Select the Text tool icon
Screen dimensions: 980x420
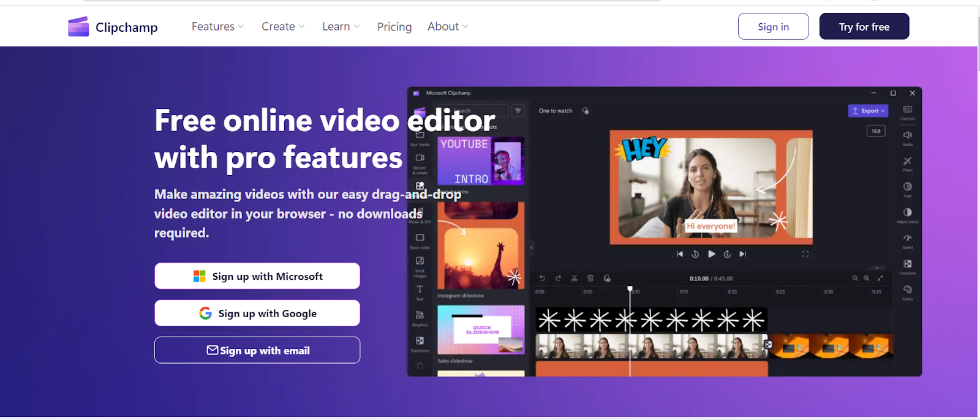pyautogui.click(x=420, y=289)
